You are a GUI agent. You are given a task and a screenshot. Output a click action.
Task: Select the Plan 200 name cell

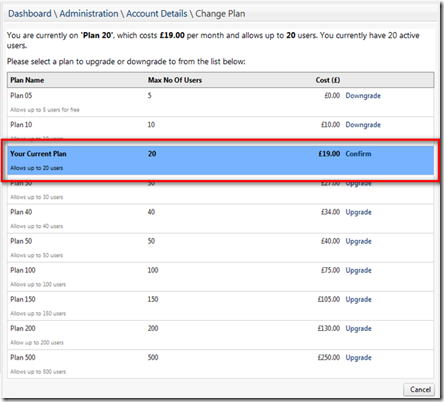(23, 328)
